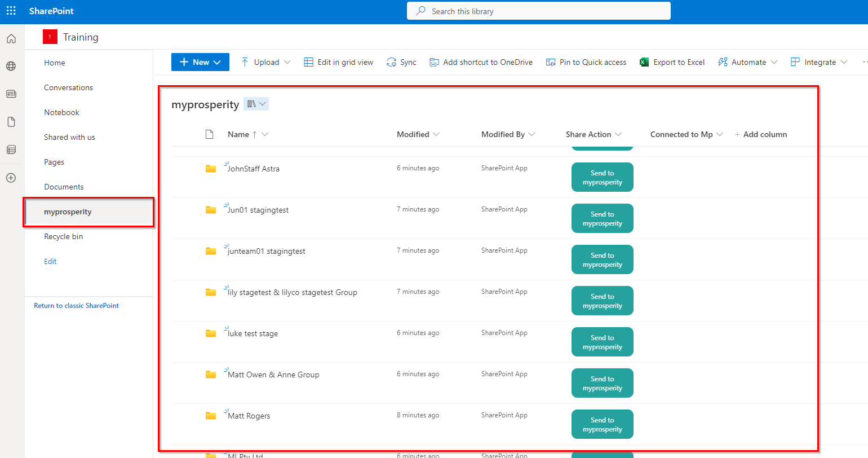This screenshot has width=868, height=458.
Task: Click the red Training site logo
Action: pyautogui.click(x=50, y=37)
